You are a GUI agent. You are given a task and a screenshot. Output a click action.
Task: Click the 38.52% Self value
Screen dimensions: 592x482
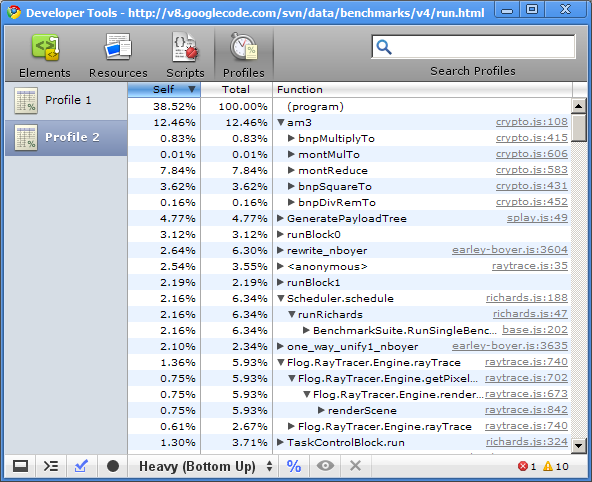click(x=174, y=107)
